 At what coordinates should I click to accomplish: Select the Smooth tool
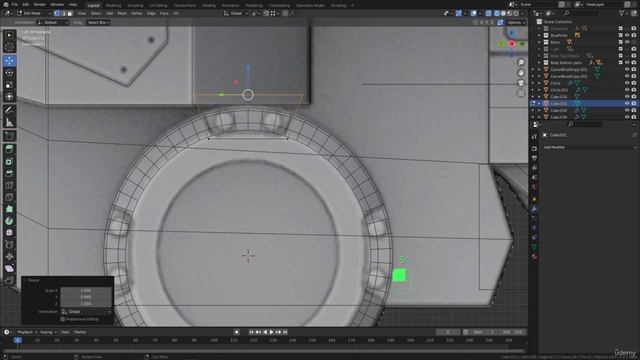pos(9,233)
